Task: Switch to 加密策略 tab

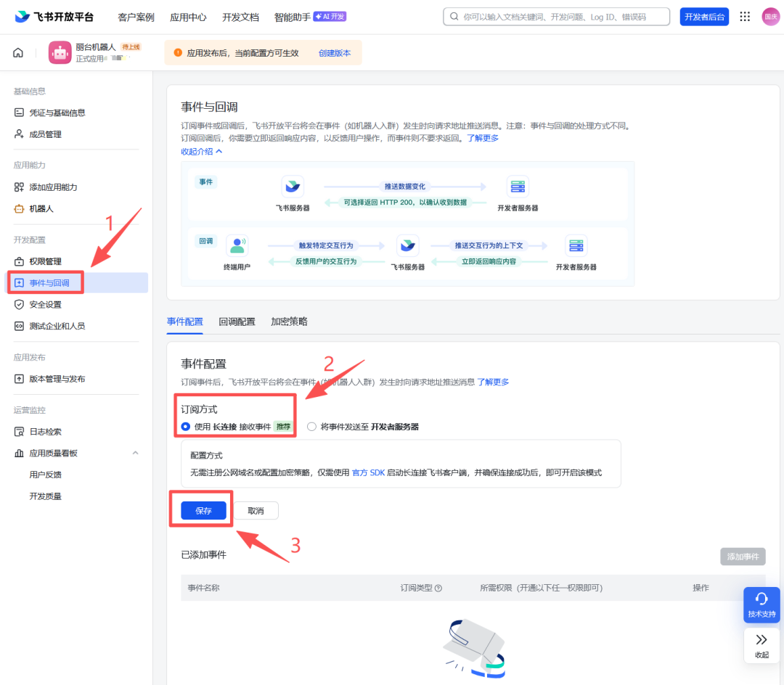Action: 289,321
